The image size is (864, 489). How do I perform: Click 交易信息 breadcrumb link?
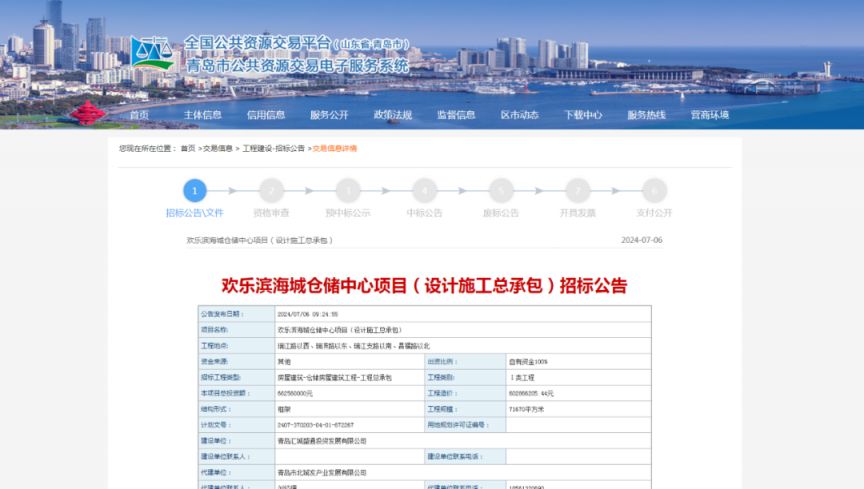click(218, 149)
